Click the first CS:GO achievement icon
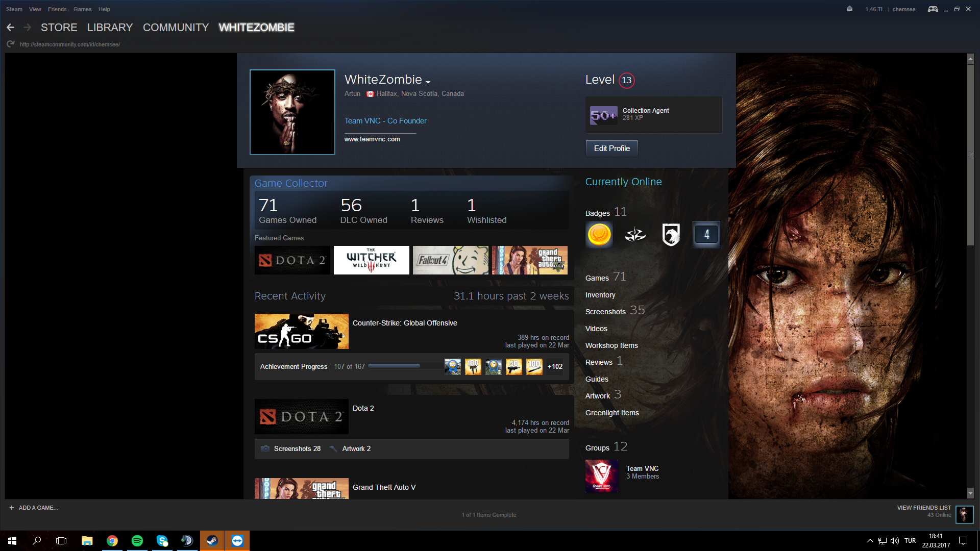Screen dimensions: 980x551 pyautogui.click(x=453, y=366)
